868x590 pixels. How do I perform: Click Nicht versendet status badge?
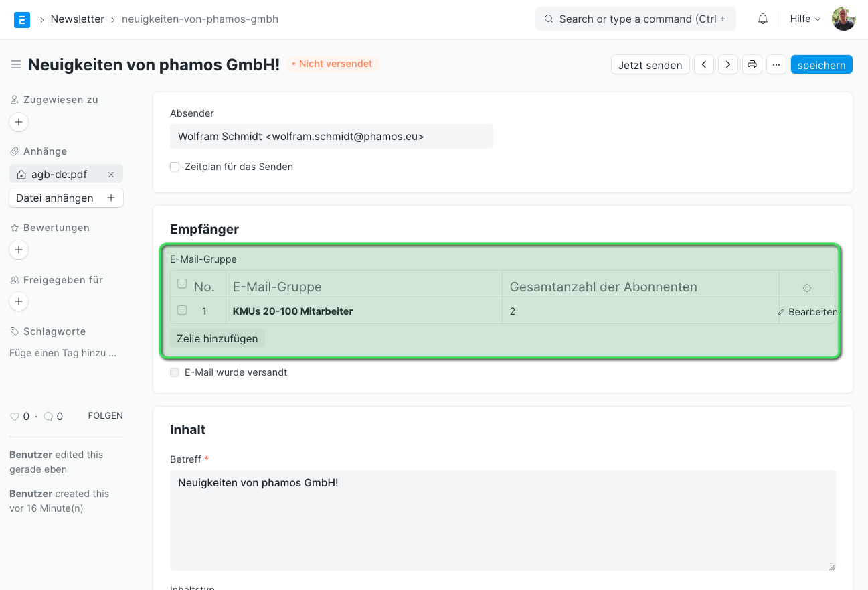pyautogui.click(x=332, y=64)
